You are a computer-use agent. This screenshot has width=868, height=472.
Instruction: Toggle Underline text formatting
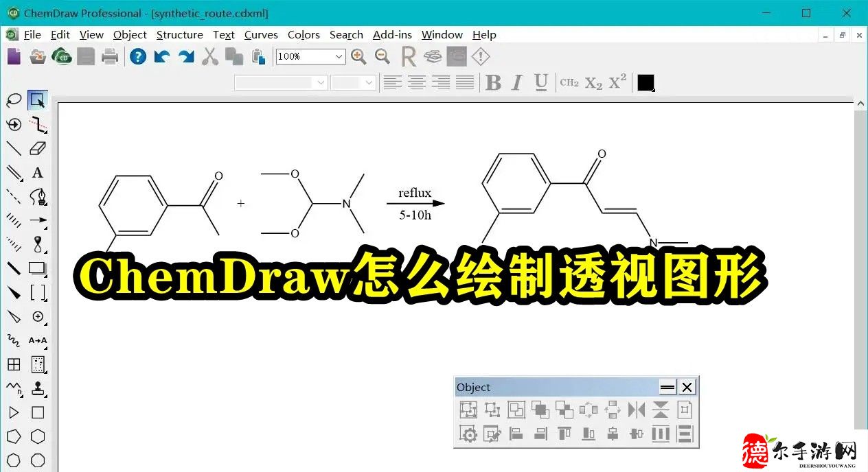pos(541,82)
